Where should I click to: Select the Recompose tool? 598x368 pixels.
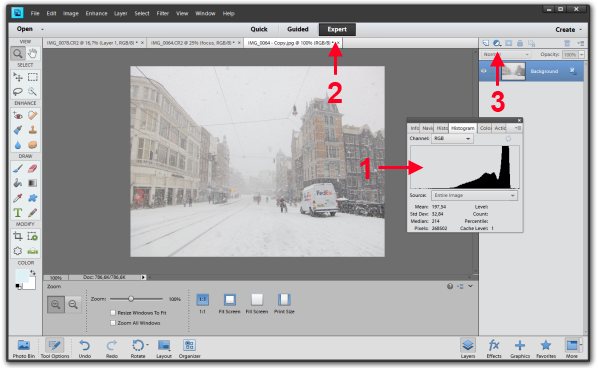point(33,236)
